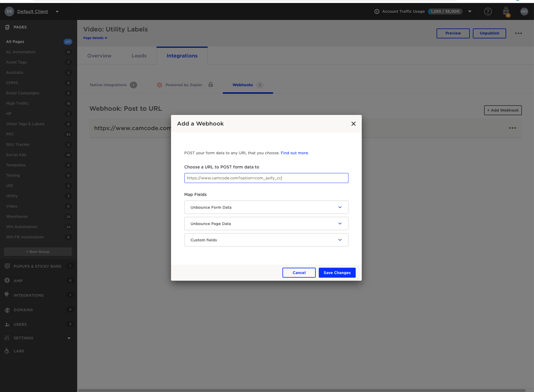Click the Settings sliders icon
This screenshot has height=392, width=534.
(7, 338)
